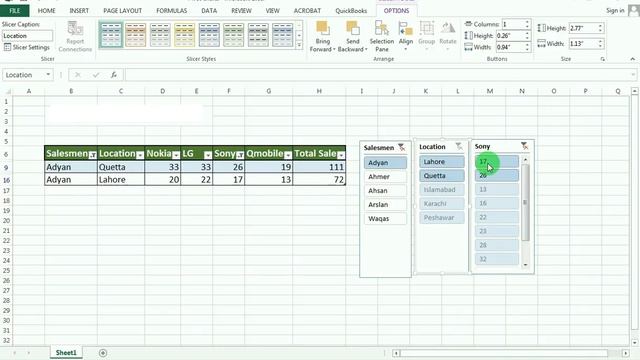Screen dimensions: 640x360
Task: Toggle Ahmer in Salesmen slicer
Action: coord(385,176)
